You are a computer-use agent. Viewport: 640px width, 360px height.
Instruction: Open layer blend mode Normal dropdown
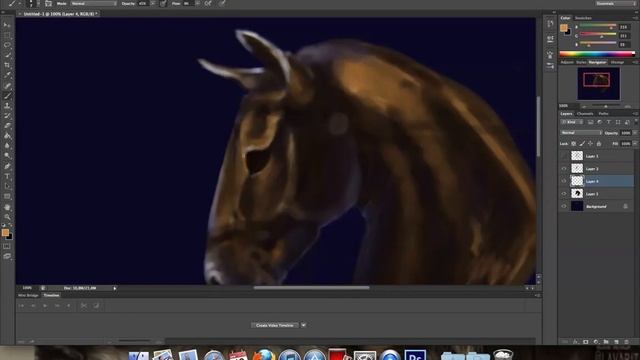point(581,133)
